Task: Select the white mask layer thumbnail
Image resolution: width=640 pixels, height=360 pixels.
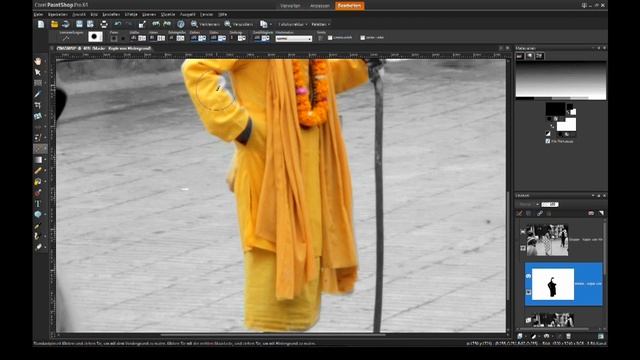Action: pyautogui.click(x=553, y=284)
